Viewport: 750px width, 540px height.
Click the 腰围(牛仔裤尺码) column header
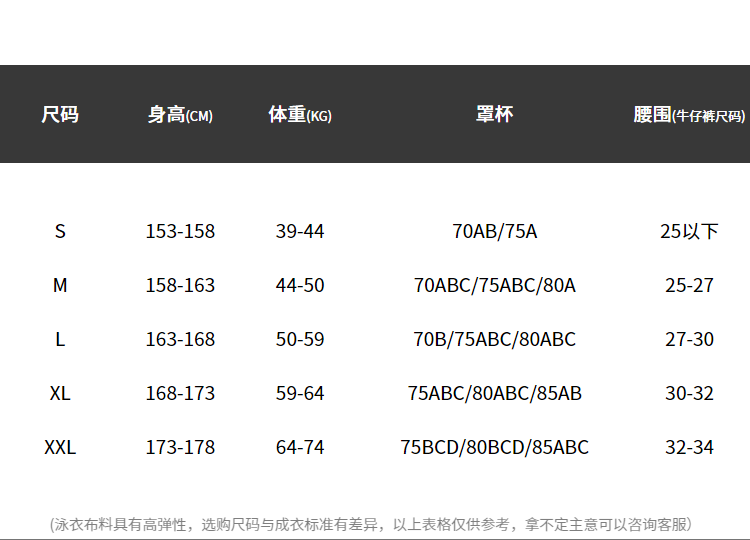point(689,115)
